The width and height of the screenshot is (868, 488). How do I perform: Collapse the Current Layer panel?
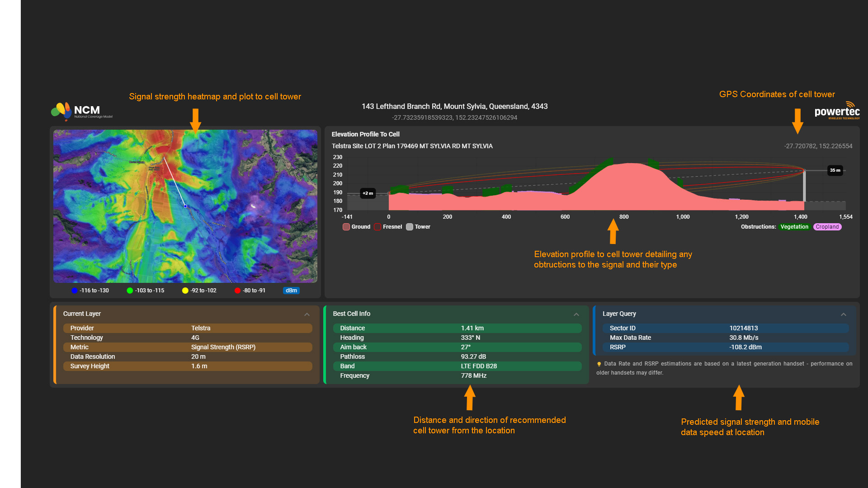tap(307, 314)
